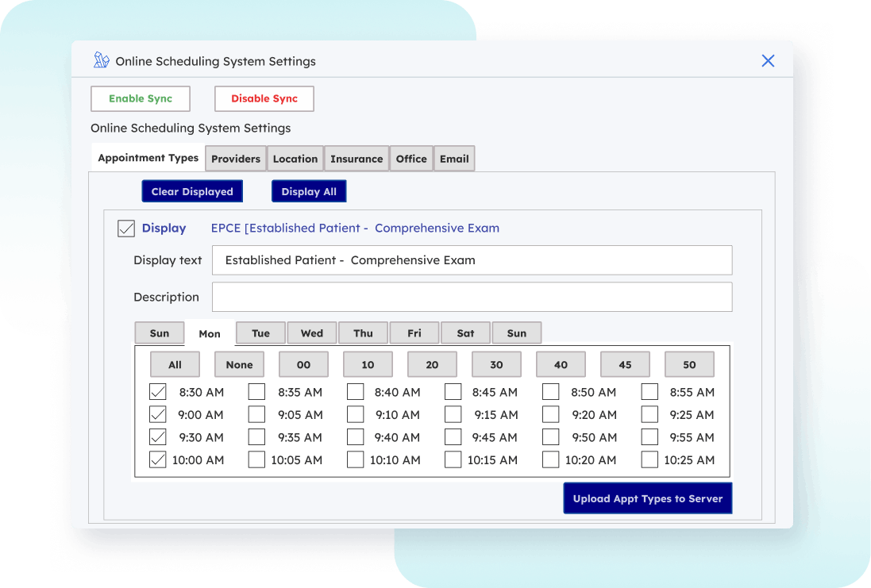The width and height of the screenshot is (871, 588).
Task: Close the Online Scheduling System Settings dialog
Action: click(768, 61)
